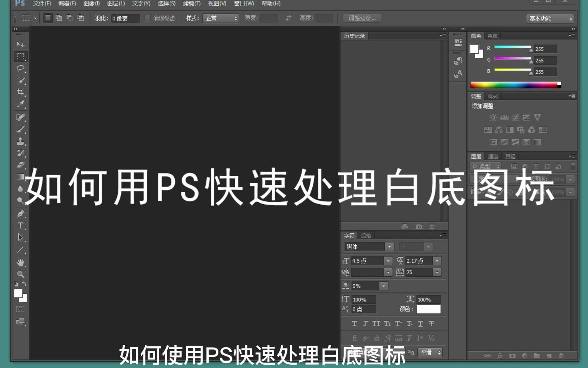Select the Crop tool
The height and width of the screenshot is (368, 588).
pos(21,92)
